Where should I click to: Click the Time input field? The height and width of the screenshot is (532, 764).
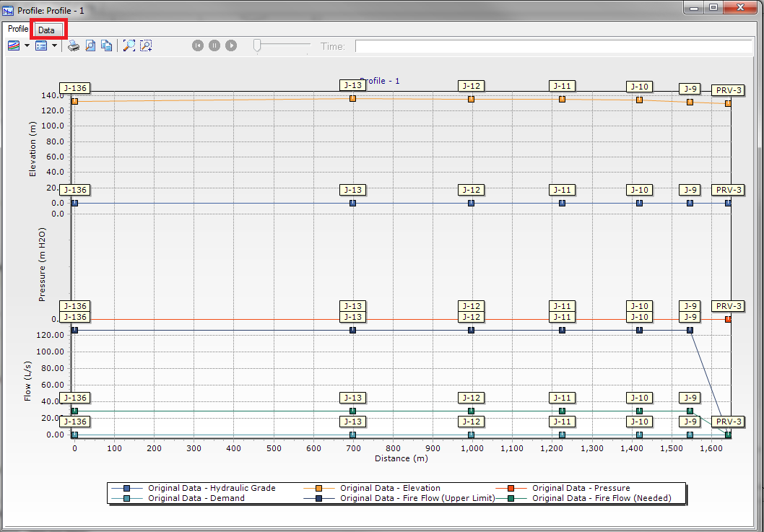[553, 47]
